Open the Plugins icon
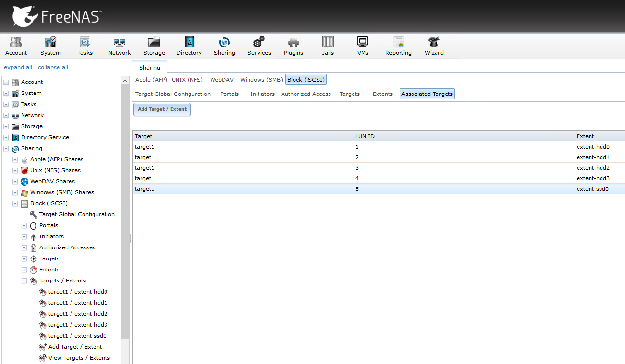Image resolution: width=625 pixels, height=364 pixels. tap(293, 46)
